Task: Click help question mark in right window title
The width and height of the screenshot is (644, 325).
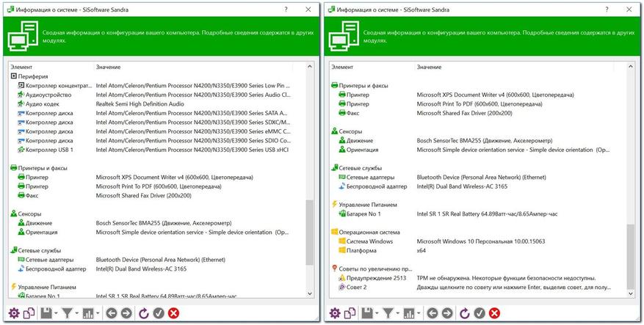Action: 607,10
